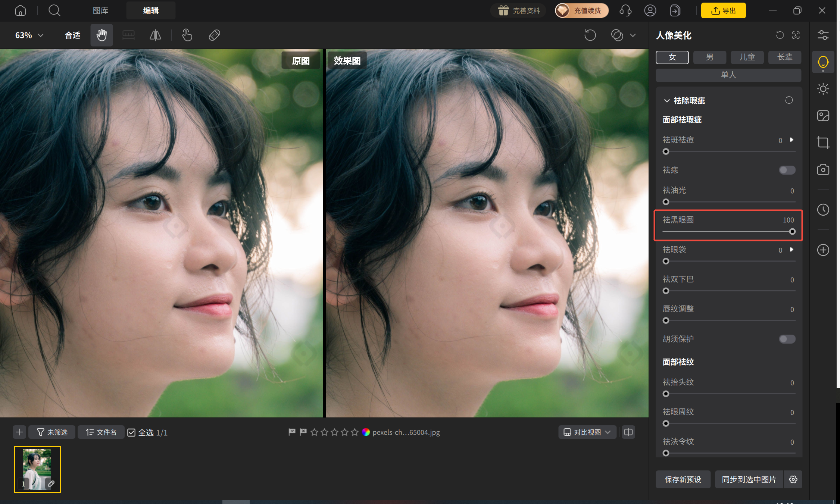Select the 儿童 category tab
This screenshot has height=504, width=840.
coord(747,57)
